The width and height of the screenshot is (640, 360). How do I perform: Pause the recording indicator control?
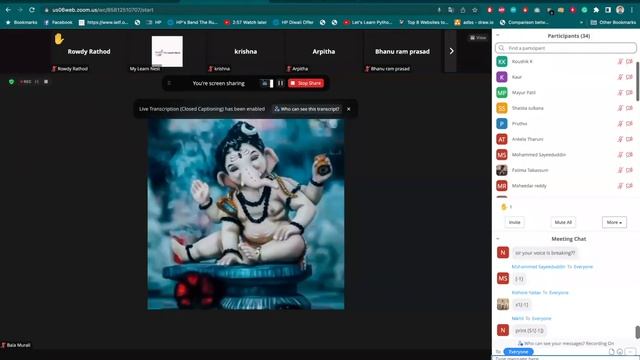coord(37,82)
